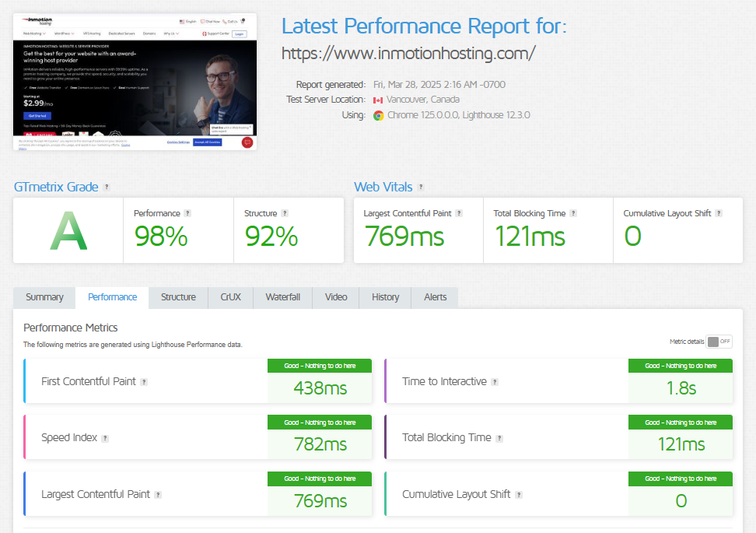The image size is (756, 533).
Task: Click the 1.8s Time to Interactive value
Action: tap(681, 388)
